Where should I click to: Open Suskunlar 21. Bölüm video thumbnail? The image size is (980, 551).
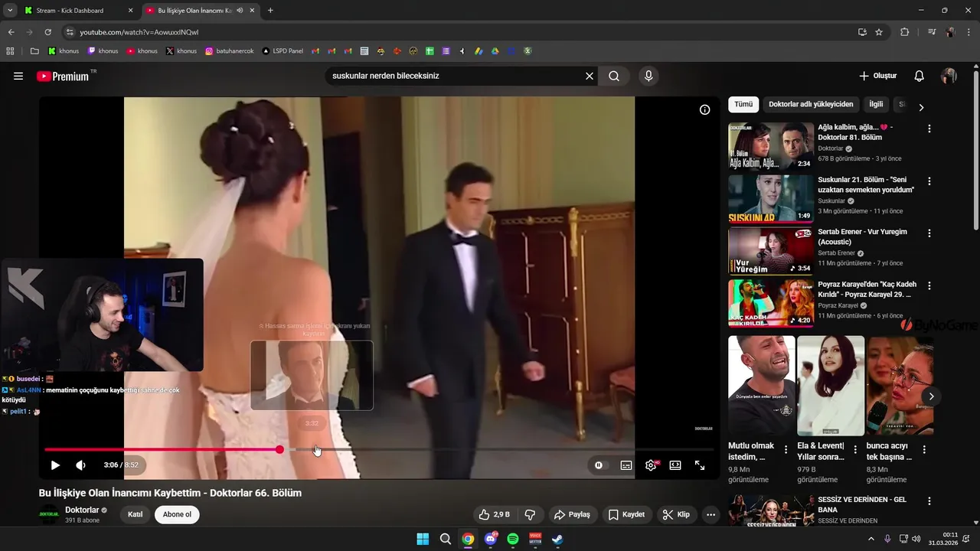pyautogui.click(x=771, y=199)
